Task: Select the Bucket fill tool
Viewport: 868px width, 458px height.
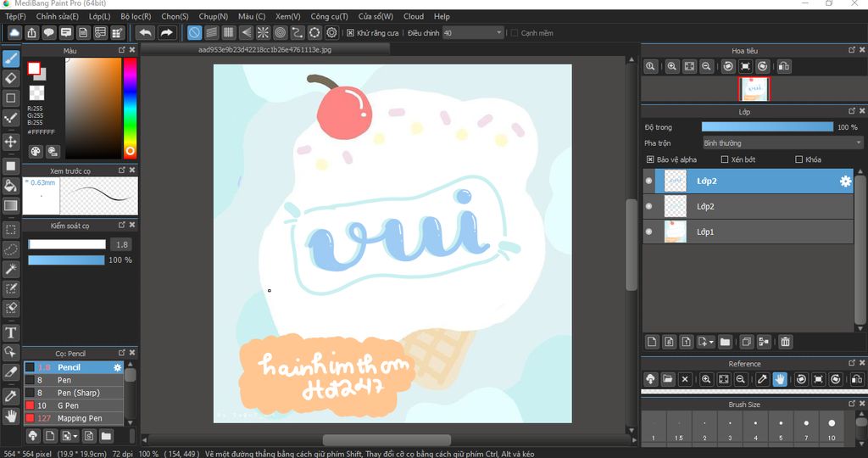Action: pos(10,186)
